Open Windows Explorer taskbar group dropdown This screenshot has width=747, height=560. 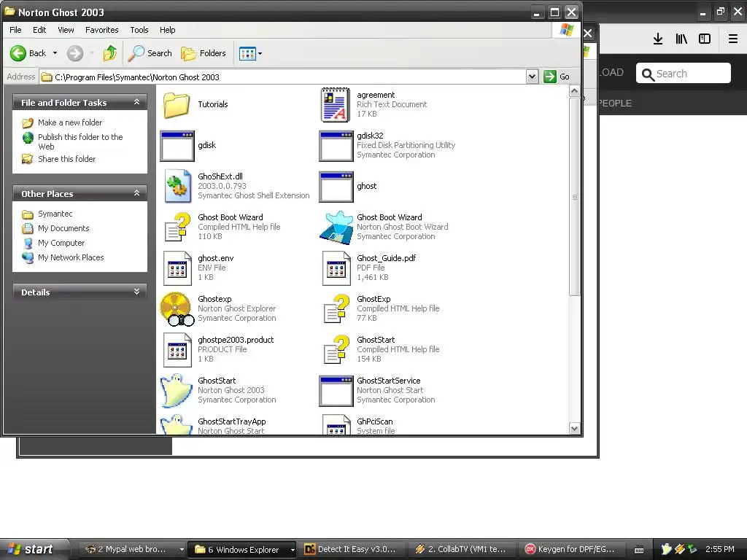292,550
